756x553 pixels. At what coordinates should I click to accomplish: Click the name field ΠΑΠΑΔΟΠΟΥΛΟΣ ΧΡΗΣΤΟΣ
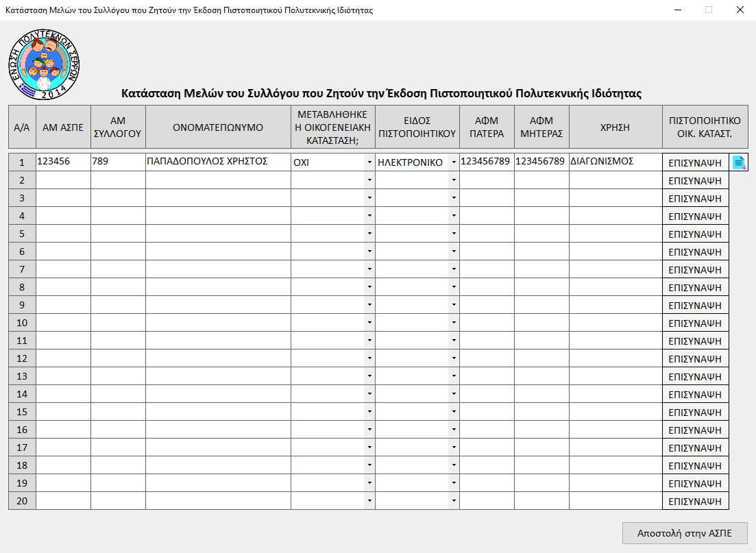pos(218,162)
